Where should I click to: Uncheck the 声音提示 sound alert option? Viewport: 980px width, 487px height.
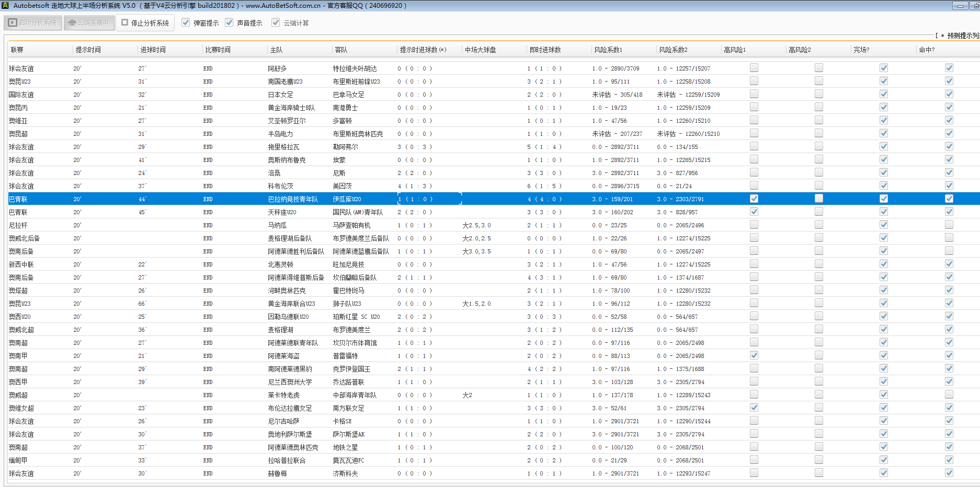coord(229,23)
